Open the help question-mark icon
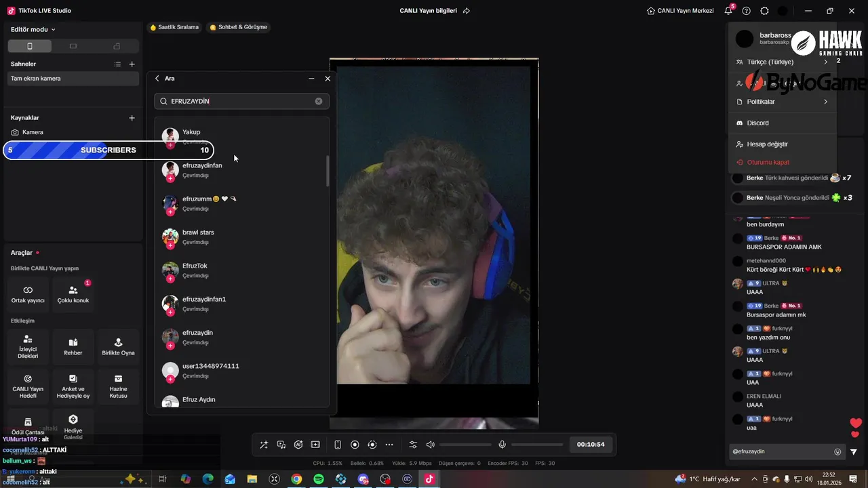The width and height of the screenshot is (868, 488). pyautogui.click(x=747, y=11)
